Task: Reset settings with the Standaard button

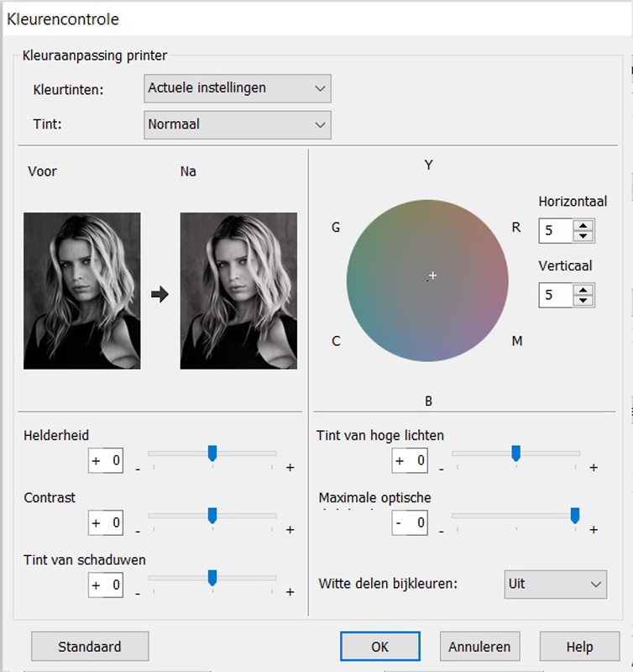Action: coord(90,646)
